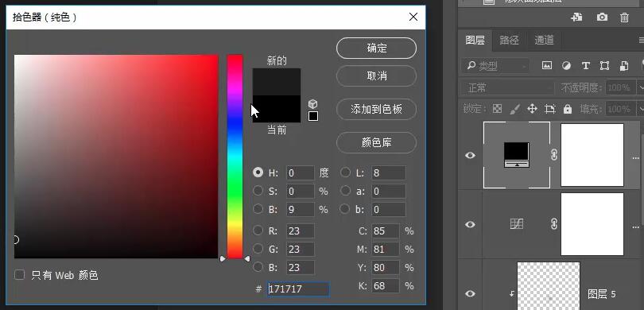Click the trash delete icon

tap(624, 17)
